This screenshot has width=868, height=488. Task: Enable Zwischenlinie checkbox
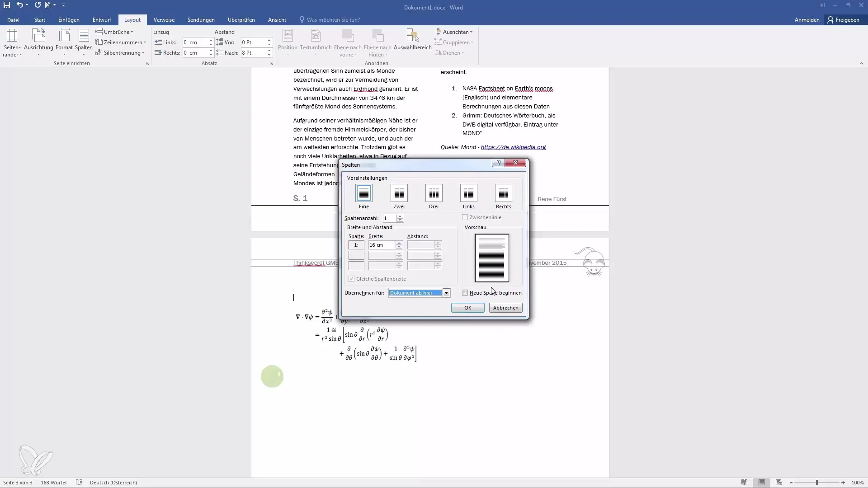(x=465, y=217)
